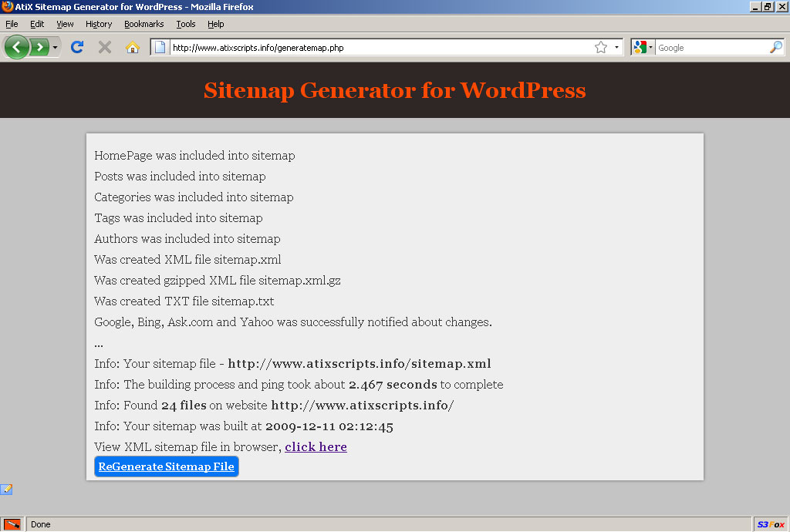Screen dimensions: 790x532
Task: Click the search engines notified line
Action: (293, 322)
